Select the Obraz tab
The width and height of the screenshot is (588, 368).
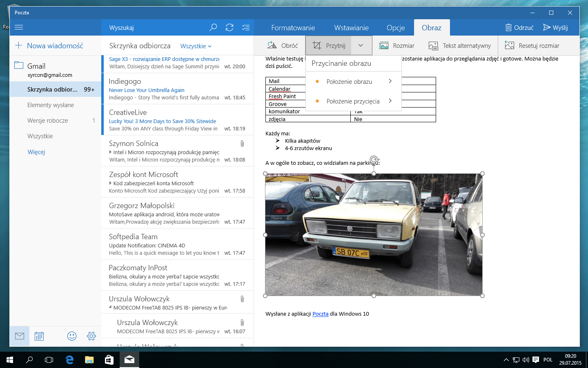[x=432, y=28]
